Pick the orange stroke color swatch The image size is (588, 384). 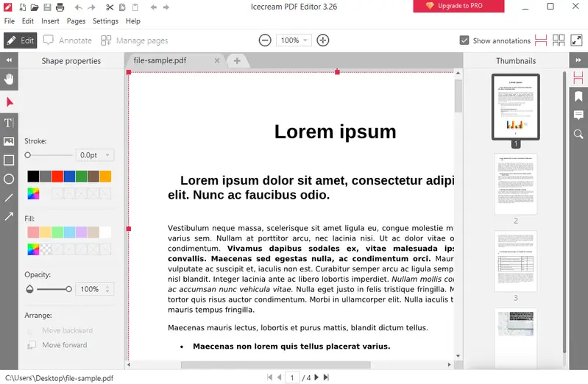pyautogui.click(x=105, y=177)
